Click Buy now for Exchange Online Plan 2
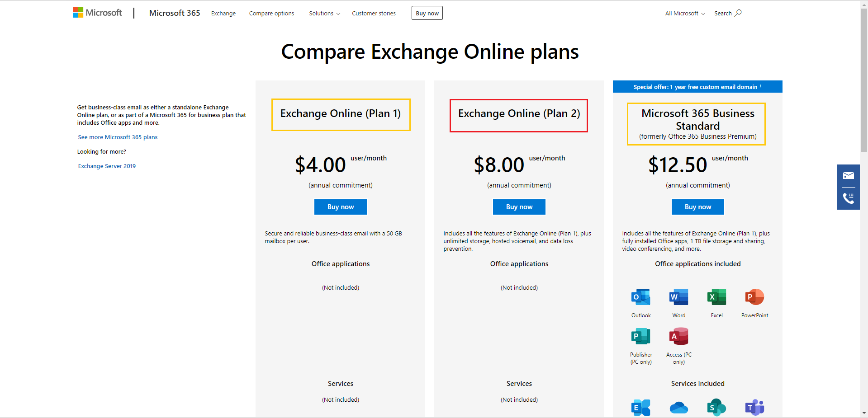The image size is (868, 418). pyautogui.click(x=519, y=207)
